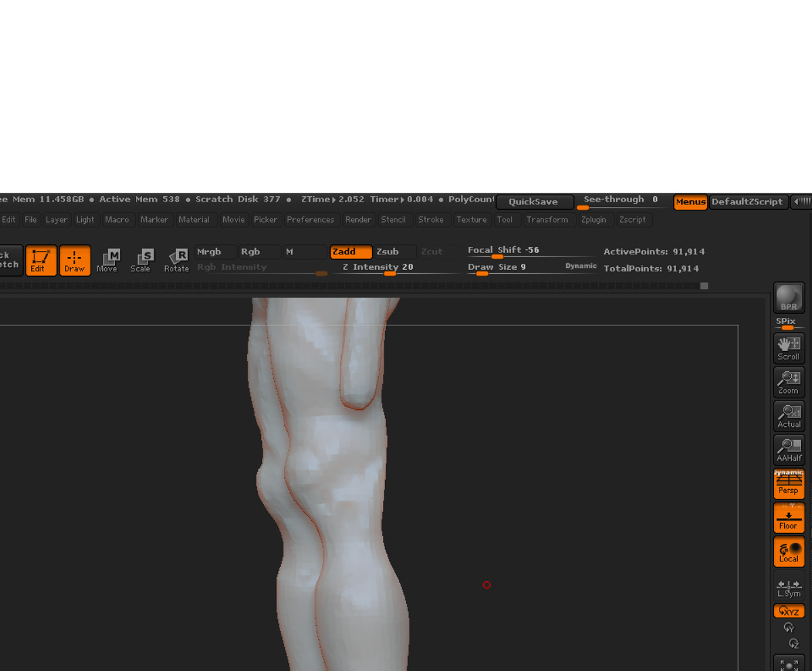Enable Mrgb paint mode
The width and height of the screenshot is (812, 671).
pyautogui.click(x=215, y=252)
